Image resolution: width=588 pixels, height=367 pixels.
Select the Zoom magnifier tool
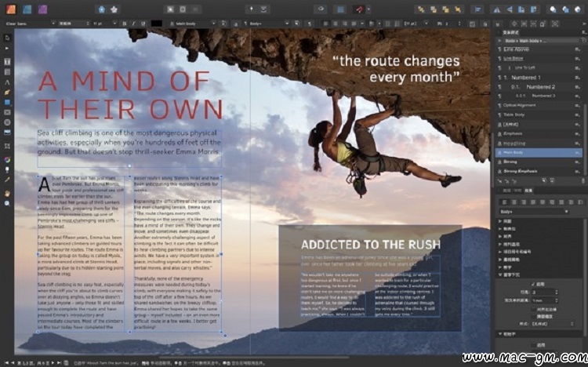click(7, 203)
